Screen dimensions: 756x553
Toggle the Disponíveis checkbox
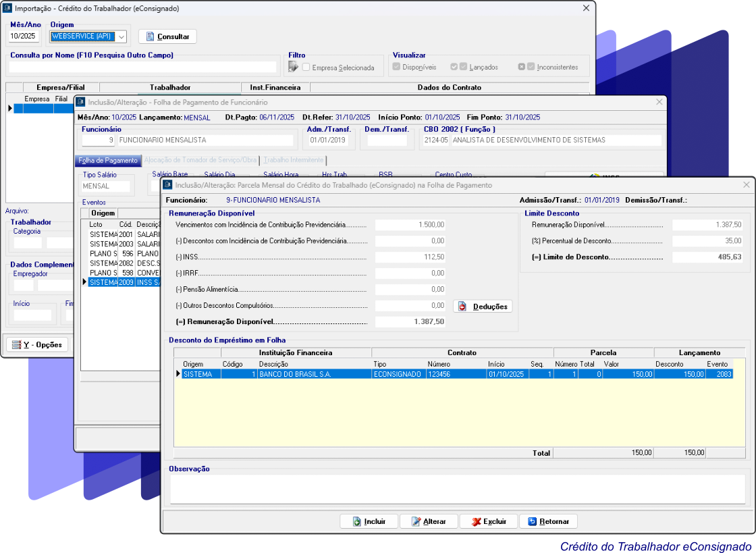396,67
